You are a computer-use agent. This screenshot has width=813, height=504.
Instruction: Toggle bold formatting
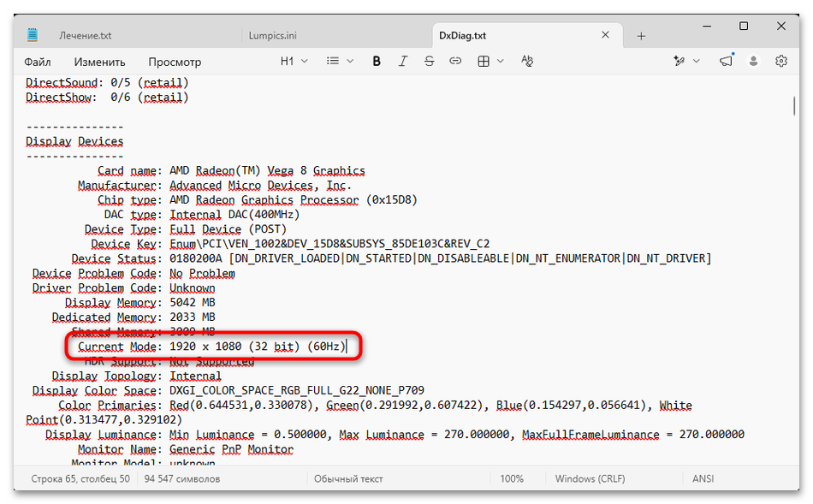point(377,62)
